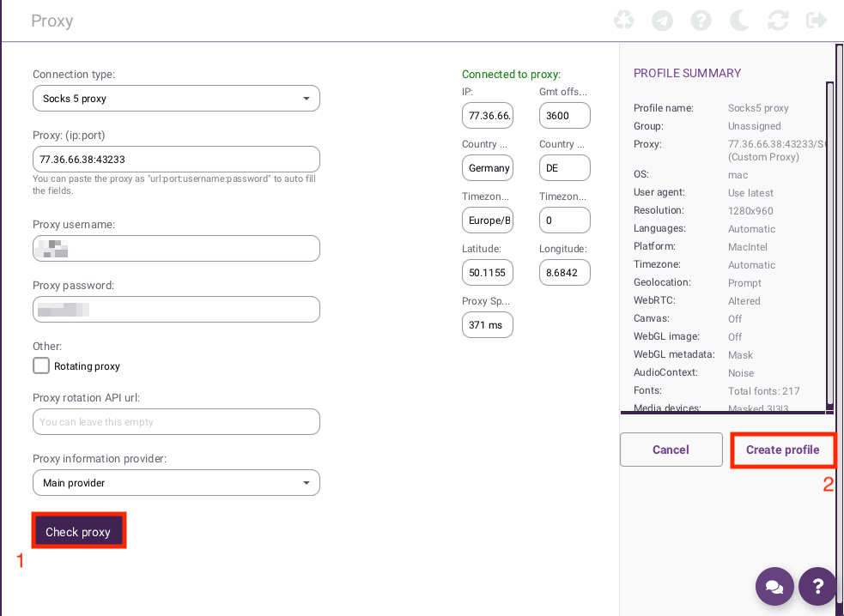Enable dark mode with the moon icon

point(739,20)
